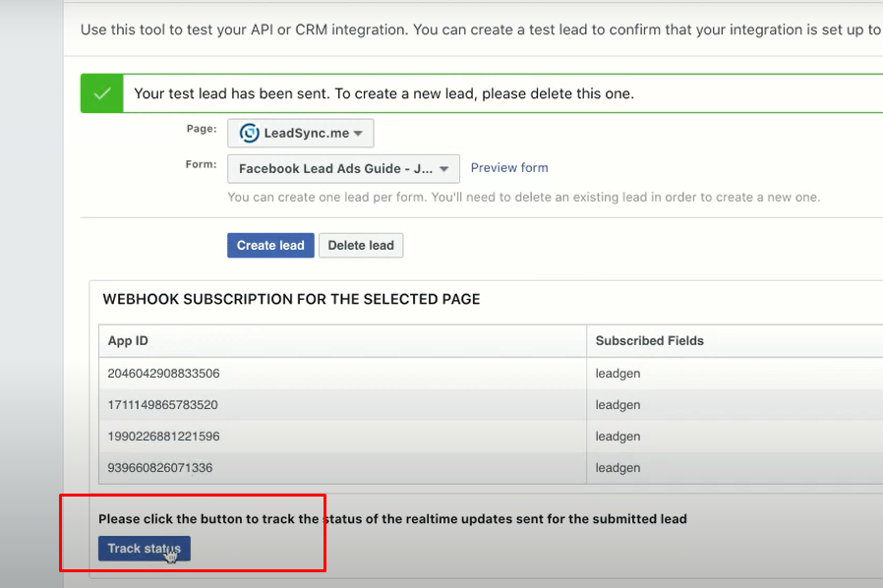Click the leadgen cell in the last row
The image size is (883, 588).
tap(618, 468)
